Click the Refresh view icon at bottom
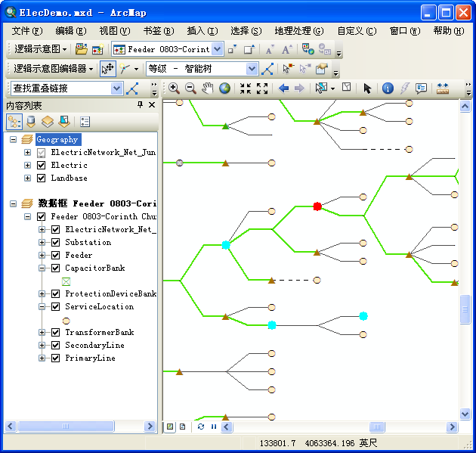This screenshot has height=453, width=476. 201,427
